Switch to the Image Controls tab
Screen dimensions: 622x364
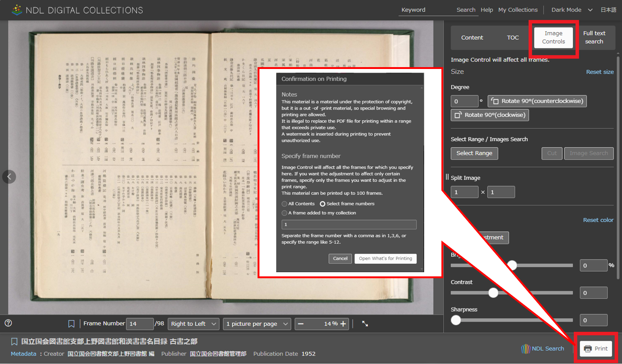(x=553, y=37)
